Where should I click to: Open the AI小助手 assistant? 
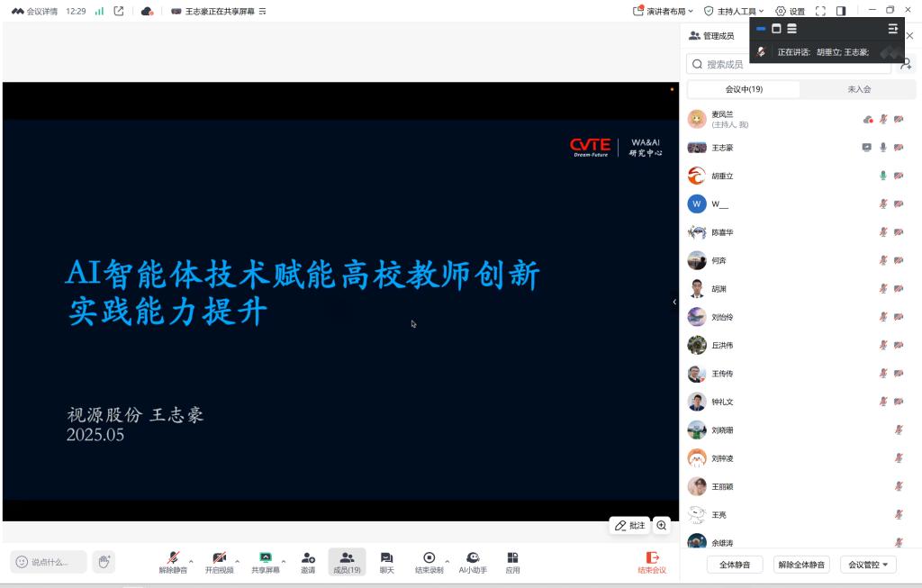473,558
